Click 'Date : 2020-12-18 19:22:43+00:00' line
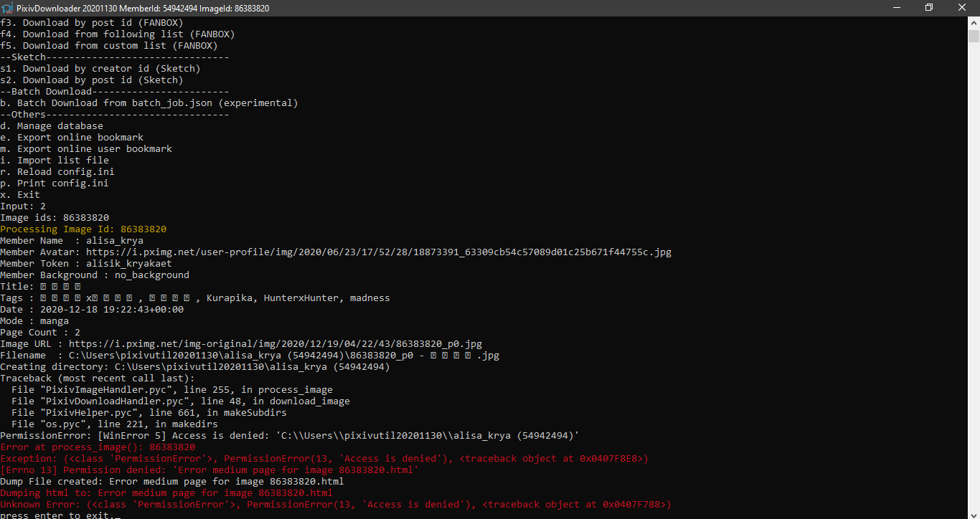This screenshot has width=980, height=519. pyautogui.click(x=92, y=310)
